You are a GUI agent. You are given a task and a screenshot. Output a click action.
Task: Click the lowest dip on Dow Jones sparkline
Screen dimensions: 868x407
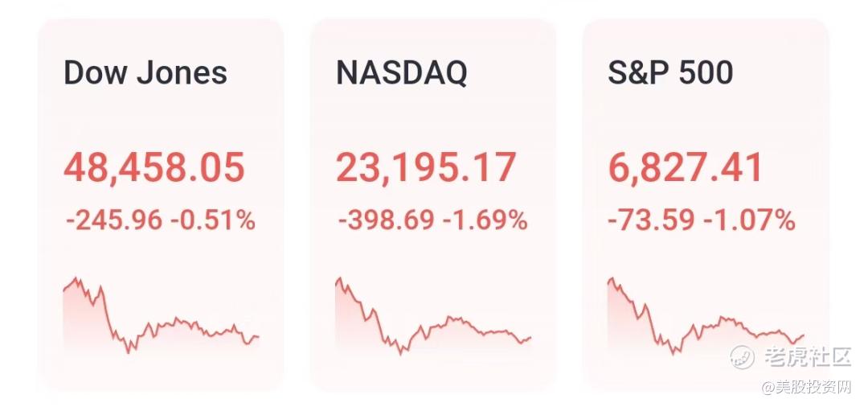coord(129,351)
